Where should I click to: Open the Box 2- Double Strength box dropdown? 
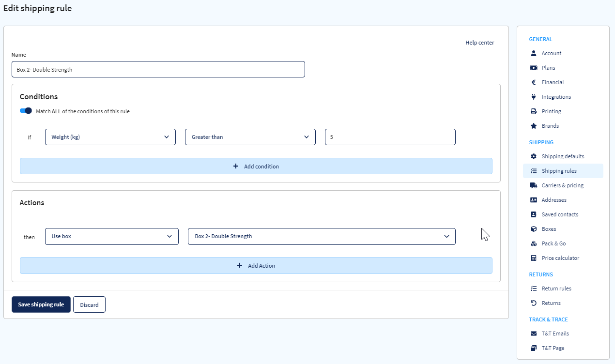[322, 236]
